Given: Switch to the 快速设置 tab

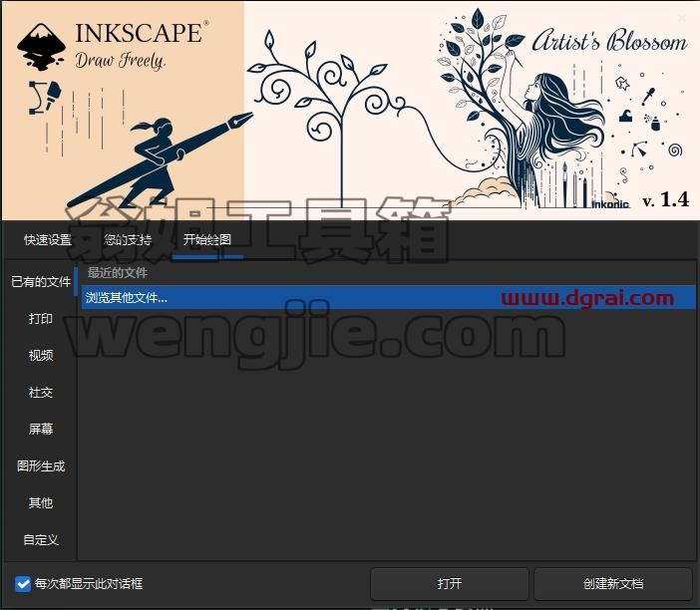Looking at the screenshot, I should pyautogui.click(x=48, y=240).
